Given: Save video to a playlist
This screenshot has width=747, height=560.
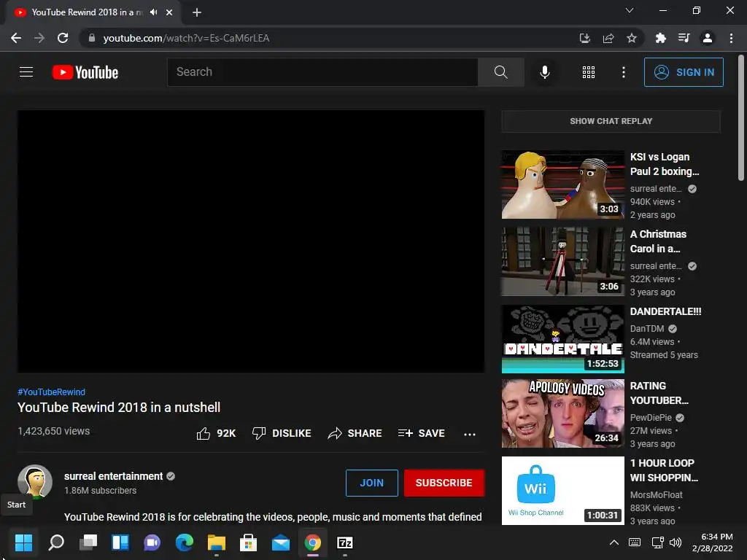Looking at the screenshot, I should (421, 433).
